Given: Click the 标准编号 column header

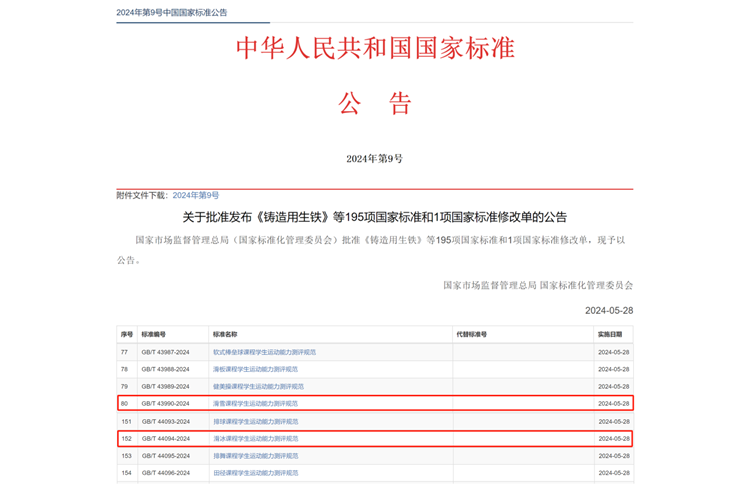Looking at the screenshot, I should (x=153, y=334).
